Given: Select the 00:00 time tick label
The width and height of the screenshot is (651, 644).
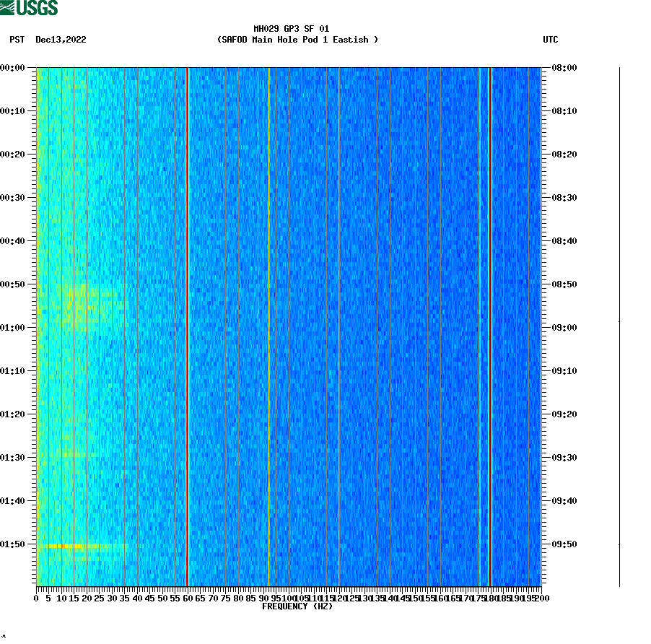Looking at the screenshot, I should point(13,68).
